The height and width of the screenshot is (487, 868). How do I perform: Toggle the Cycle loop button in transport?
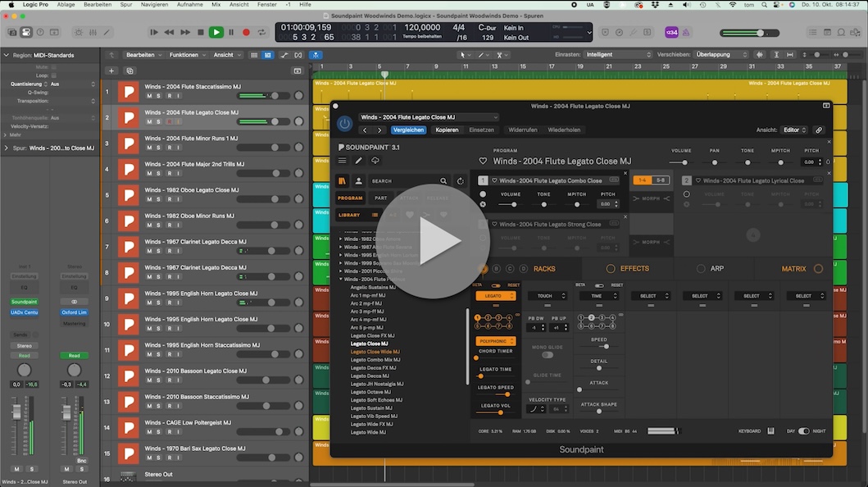(261, 32)
